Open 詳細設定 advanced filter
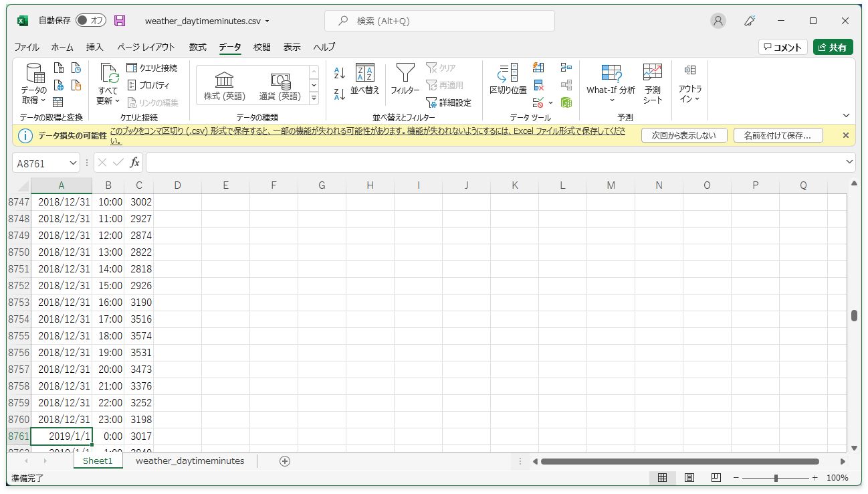 pos(449,102)
